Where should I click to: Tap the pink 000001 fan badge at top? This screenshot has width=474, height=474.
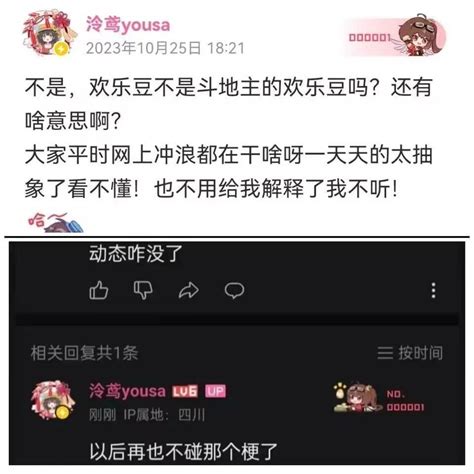[x=396, y=35]
